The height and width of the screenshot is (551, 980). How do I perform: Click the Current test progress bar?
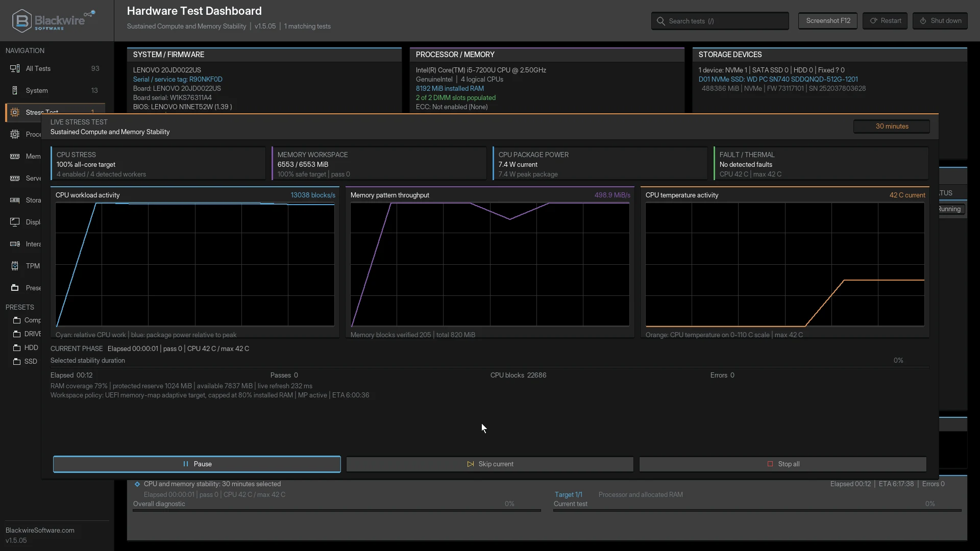(757, 510)
